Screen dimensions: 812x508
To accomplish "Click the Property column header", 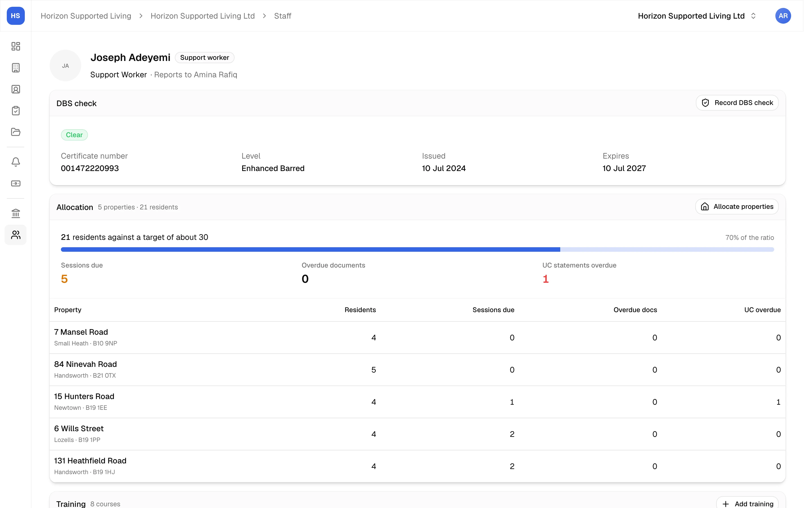I will point(68,310).
